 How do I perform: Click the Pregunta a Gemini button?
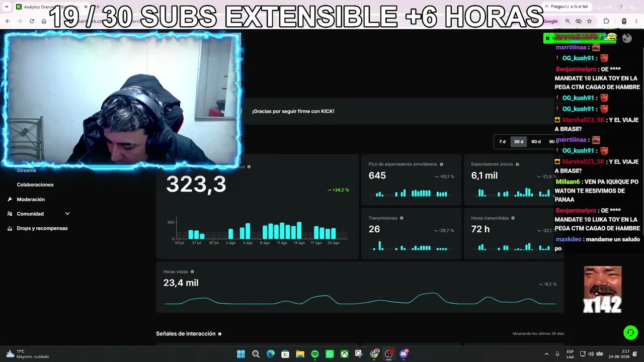click(x=566, y=7)
